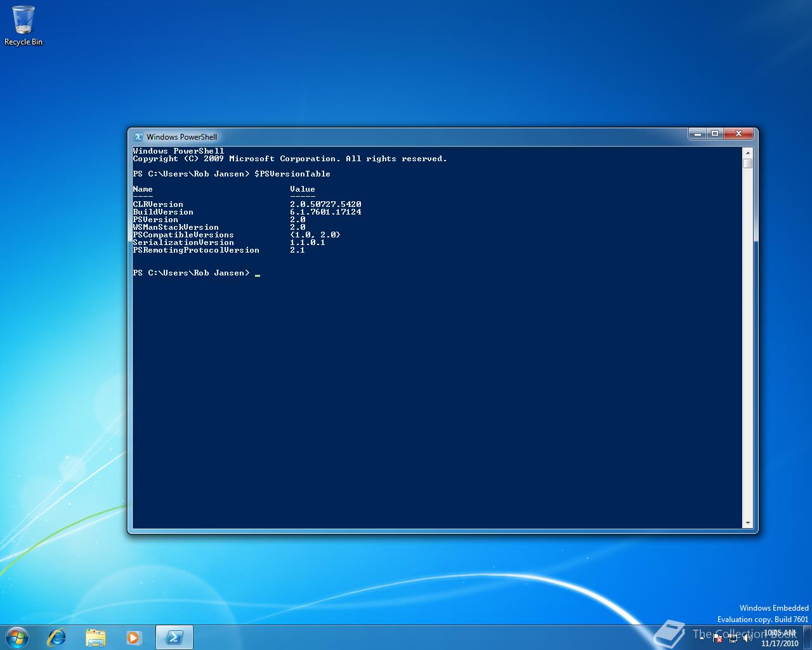Click the Name column header

(x=143, y=189)
